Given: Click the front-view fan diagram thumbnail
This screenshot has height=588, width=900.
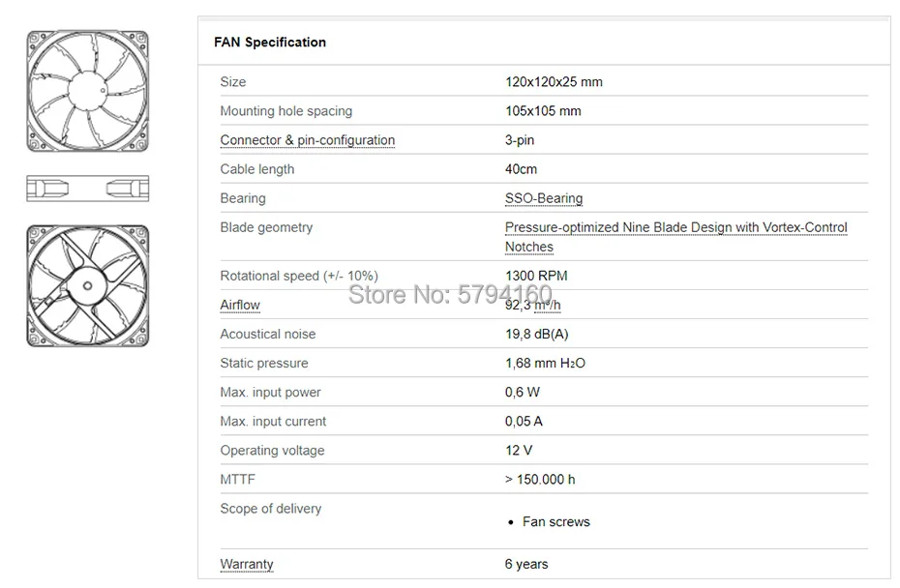Looking at the screenshot, I should click(87, 90).
